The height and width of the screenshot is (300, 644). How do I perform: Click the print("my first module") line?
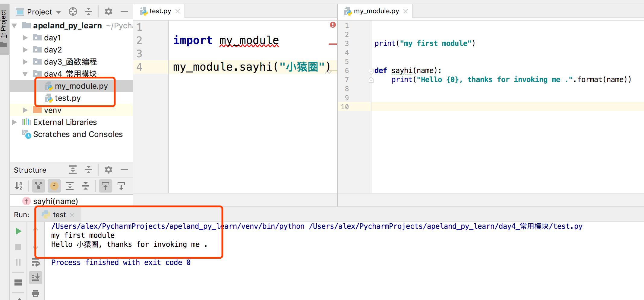click(x=425, y=43)
